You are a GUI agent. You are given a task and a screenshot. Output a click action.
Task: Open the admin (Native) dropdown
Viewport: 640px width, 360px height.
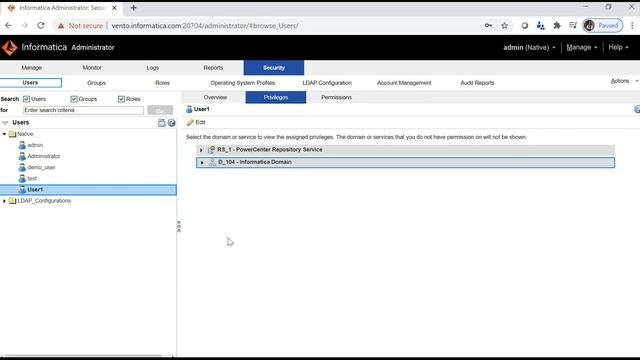[529, 47]
